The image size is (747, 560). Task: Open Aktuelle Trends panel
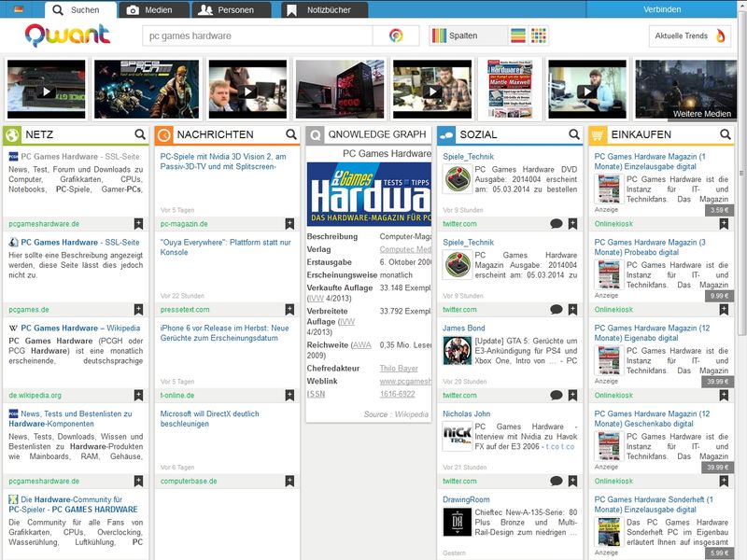pos(690,35)
